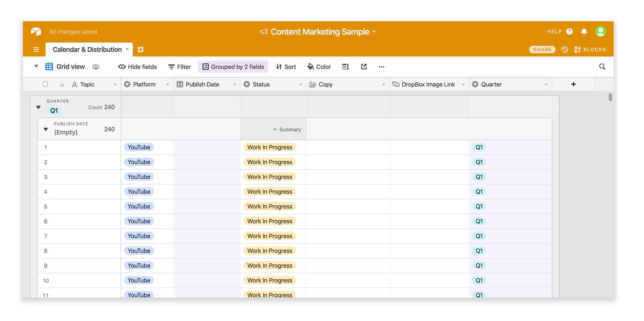Click the Quarter single select field icon
Image resolution: width=644 pixels, height=321 pixels.
(475, 84)
